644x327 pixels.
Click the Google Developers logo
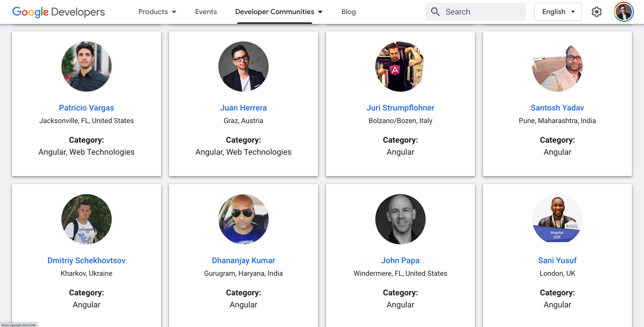tap(58, 12)
